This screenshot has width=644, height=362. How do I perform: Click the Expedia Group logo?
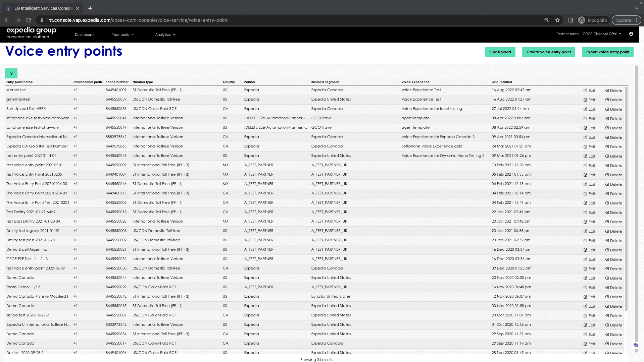coord(32,33)
